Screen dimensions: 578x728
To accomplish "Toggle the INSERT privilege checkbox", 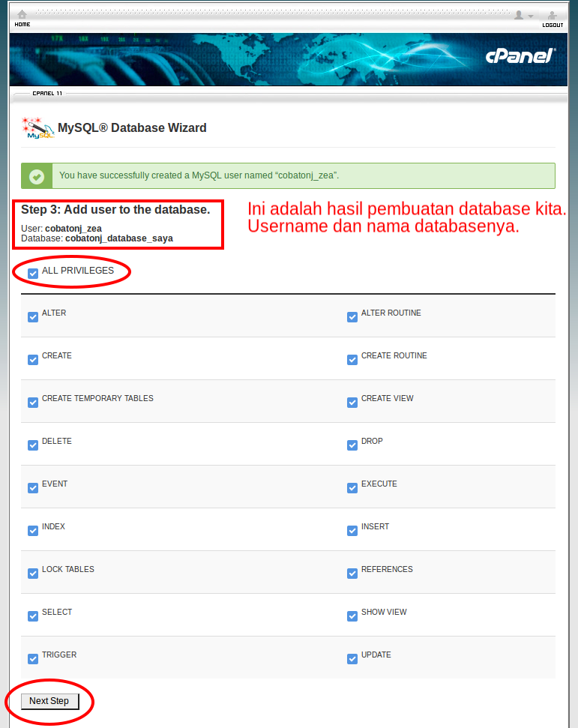I will pyautogui.click(x=352, y=531).
